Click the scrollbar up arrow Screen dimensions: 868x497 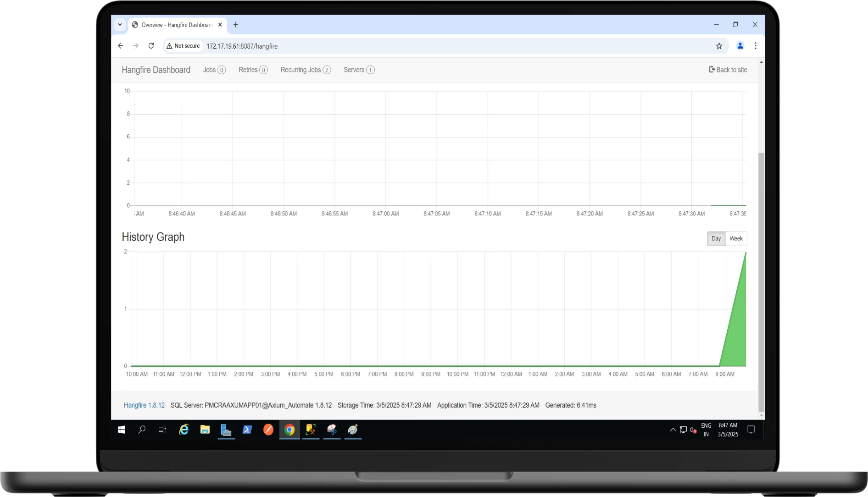[x=762, y=62]
